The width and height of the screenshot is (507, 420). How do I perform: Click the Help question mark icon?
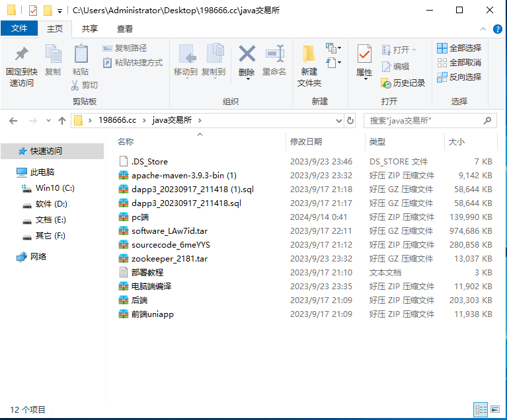click(x=498, y=29)
